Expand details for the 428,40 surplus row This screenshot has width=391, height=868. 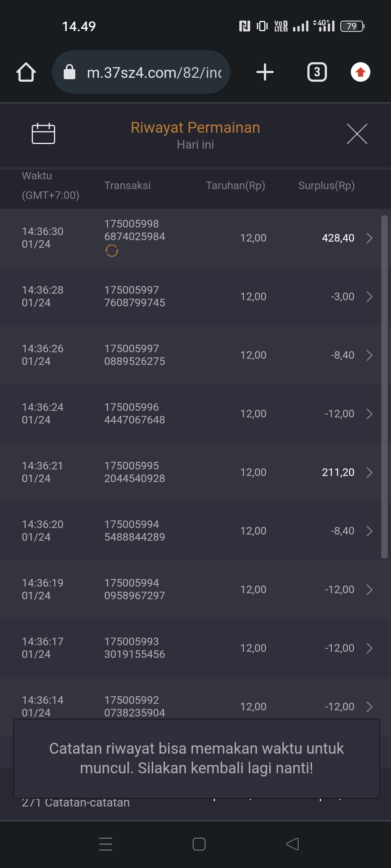[369, 238]
